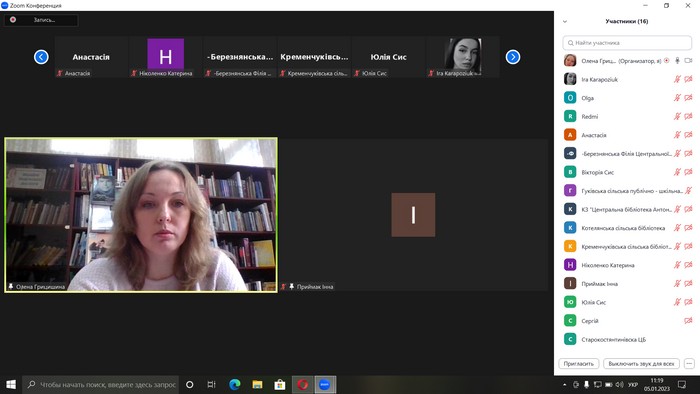Screen dimensions: 700x394
Task: Open Windows Start menu
Action: coord(11,385)
